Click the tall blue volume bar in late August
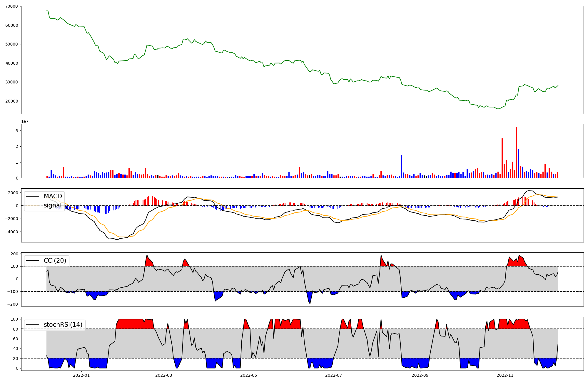Viewport: 588px width, 382px height. (x=402, y=166)
